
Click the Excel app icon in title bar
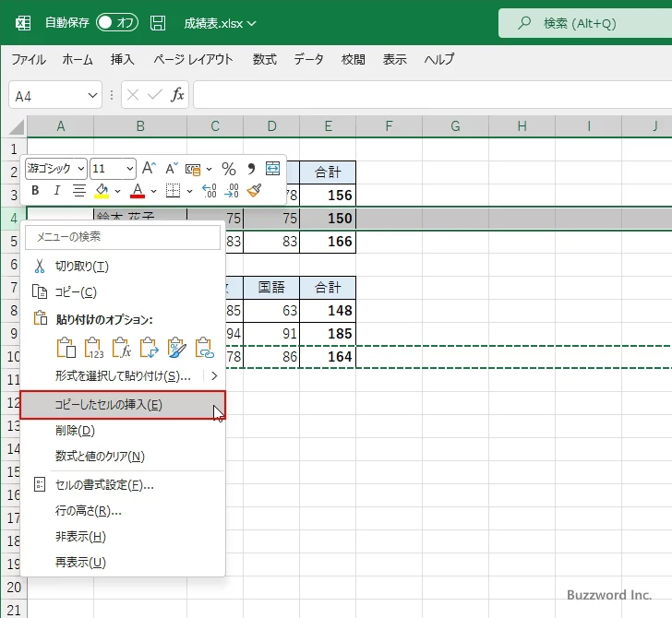click(x=23, y=23)
